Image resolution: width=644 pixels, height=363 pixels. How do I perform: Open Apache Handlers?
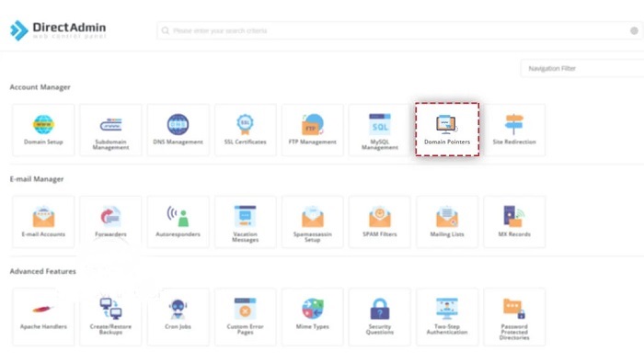43,317
